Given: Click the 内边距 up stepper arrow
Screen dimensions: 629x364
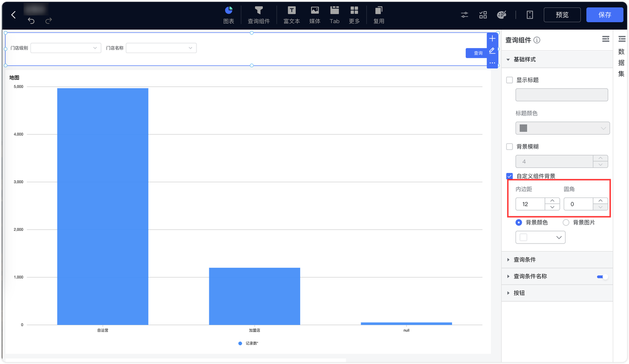Looking at the screenshot, I should [x=552, y=201].
